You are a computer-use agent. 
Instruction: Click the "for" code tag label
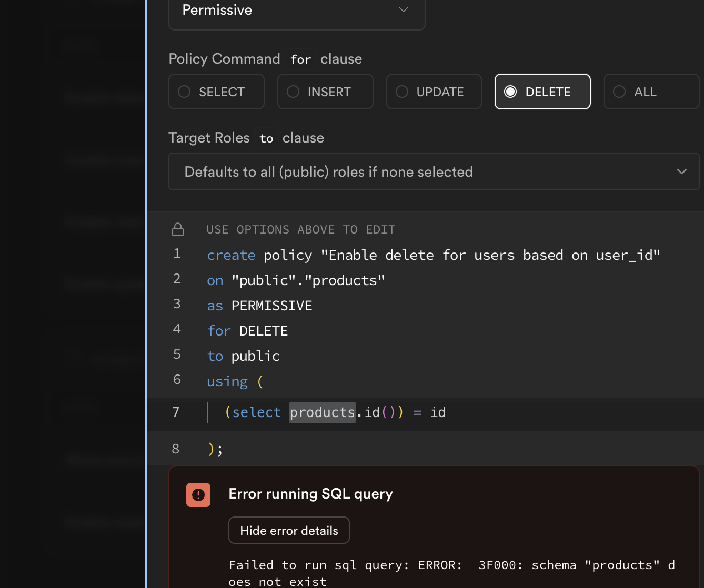click(x=300, y=59)
